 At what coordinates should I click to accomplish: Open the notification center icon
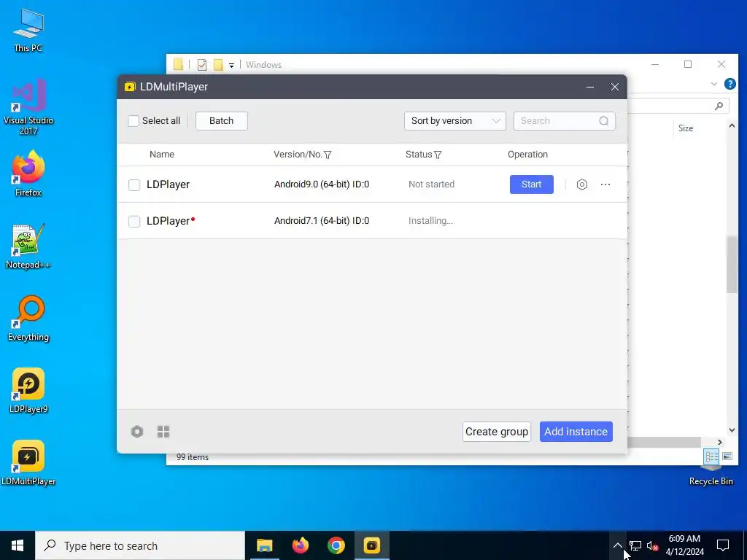coord(723,545)
